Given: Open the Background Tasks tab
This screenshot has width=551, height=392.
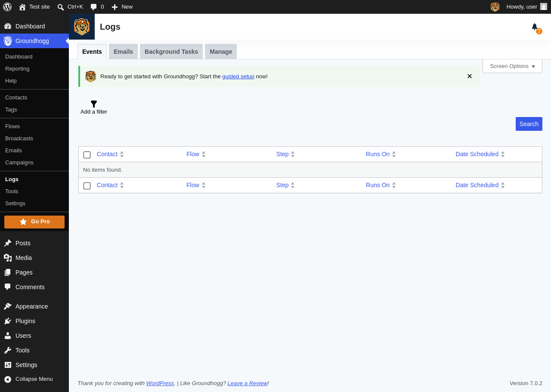Looking at the screenshot, I should pyautogui.click(x=171, y=52).
